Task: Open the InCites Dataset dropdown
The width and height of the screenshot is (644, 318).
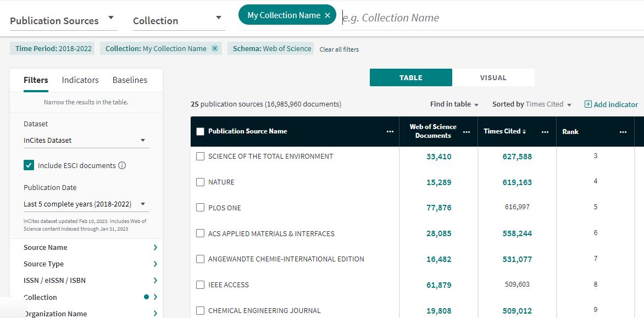Action: 86,141
